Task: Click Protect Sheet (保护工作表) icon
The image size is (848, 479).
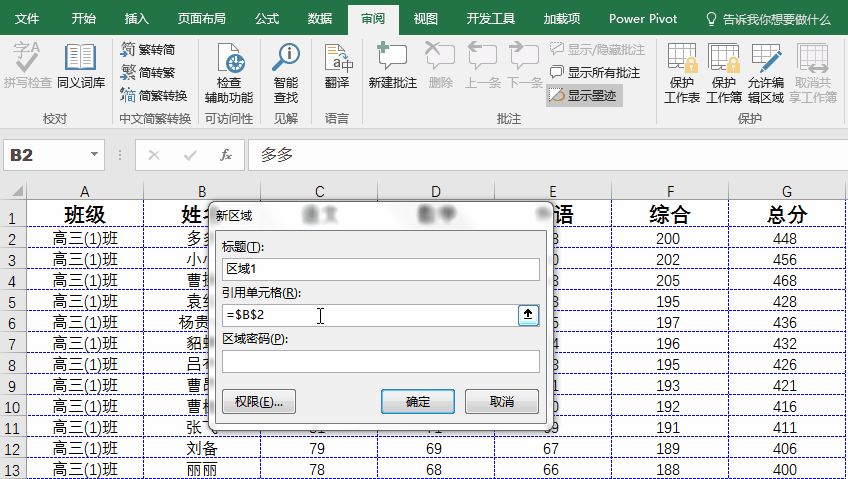Action: pos(682,74)
